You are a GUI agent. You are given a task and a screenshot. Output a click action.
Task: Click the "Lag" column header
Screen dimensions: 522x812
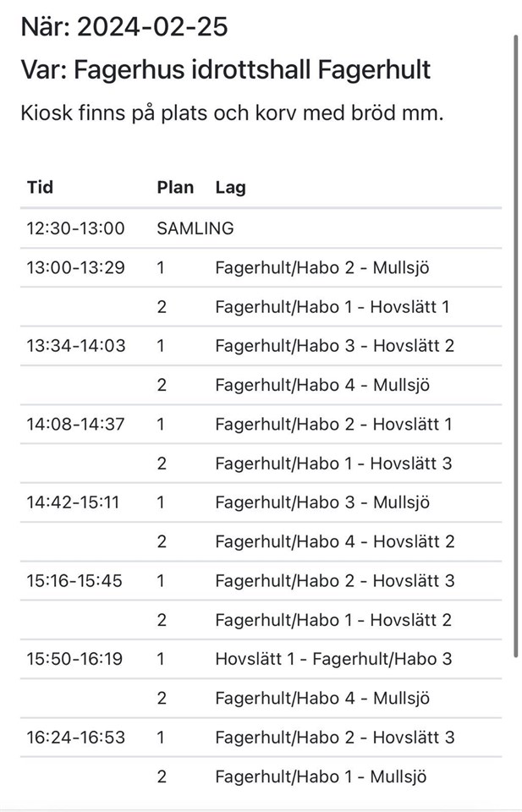pos(230,187)
